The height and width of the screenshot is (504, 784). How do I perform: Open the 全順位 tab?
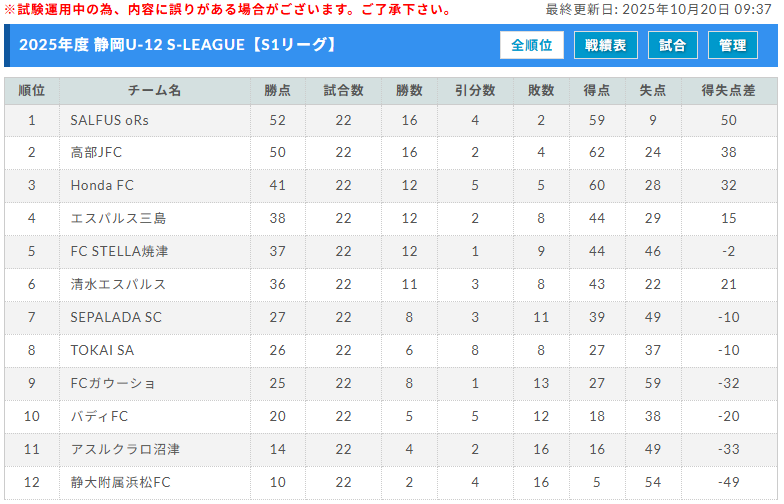[x=532, y=46]
